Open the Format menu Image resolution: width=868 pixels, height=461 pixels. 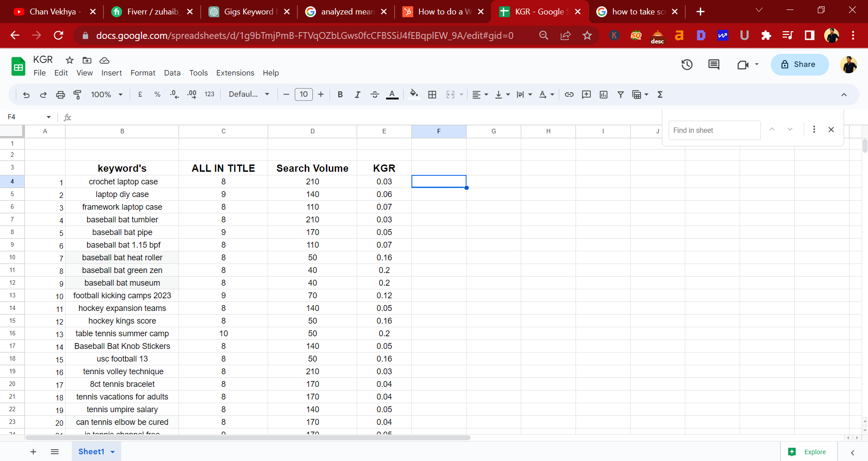[x=143, y=73]
